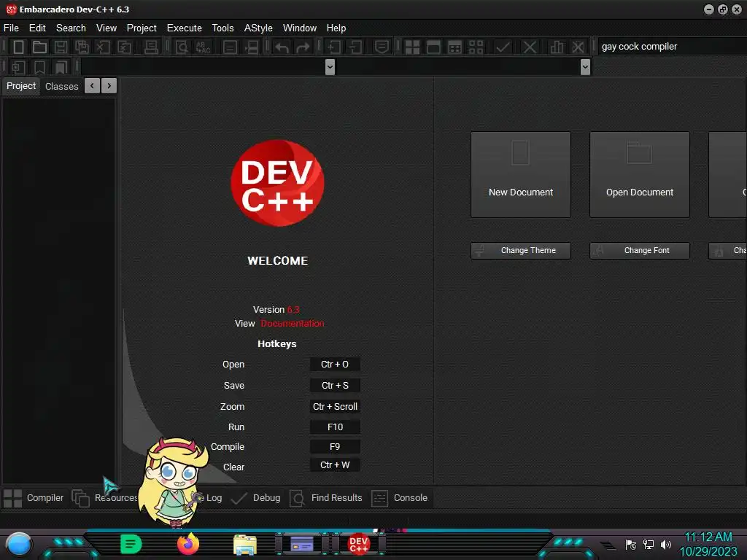Click the right arrow next to Classes tab
This screenshot has width=747, height=560.
coord(109,86)
